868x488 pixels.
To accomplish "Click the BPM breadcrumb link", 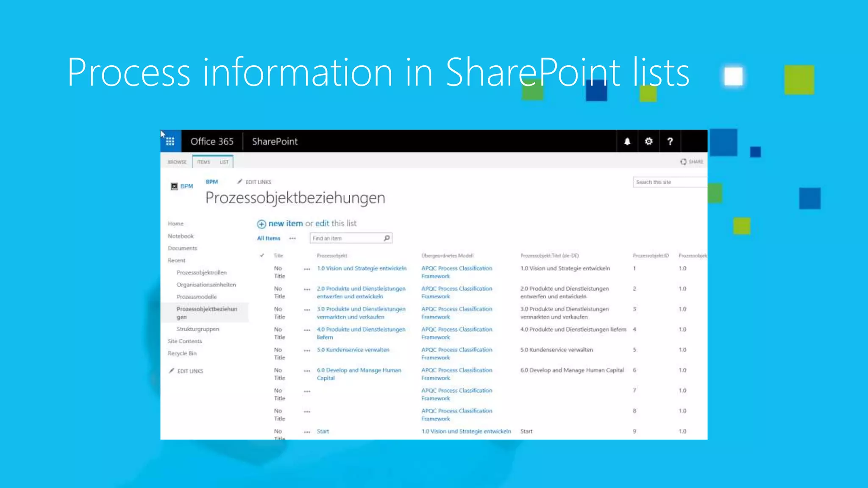I will point(212,182).
